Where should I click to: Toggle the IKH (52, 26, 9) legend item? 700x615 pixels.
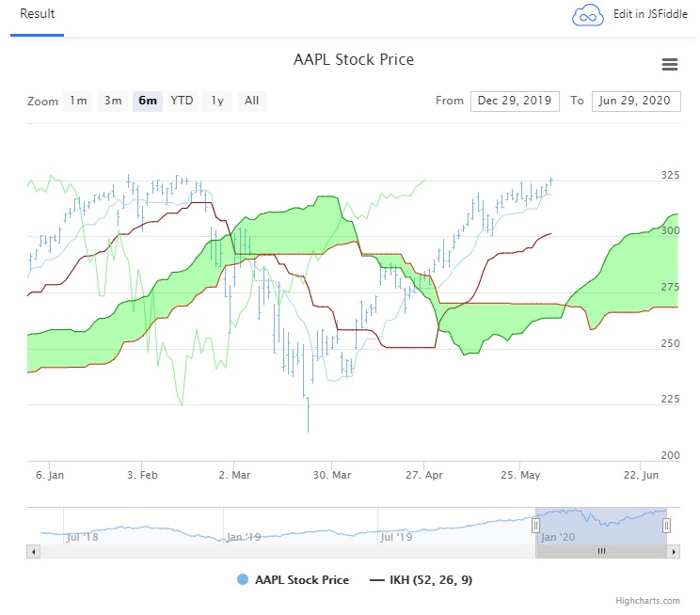421,580
